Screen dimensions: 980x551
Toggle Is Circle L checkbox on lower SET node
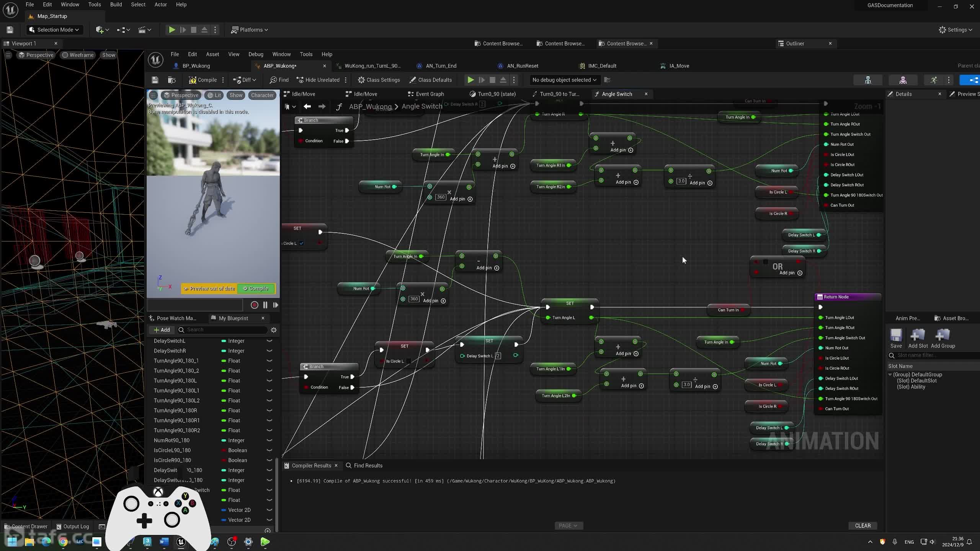[408, 361]
